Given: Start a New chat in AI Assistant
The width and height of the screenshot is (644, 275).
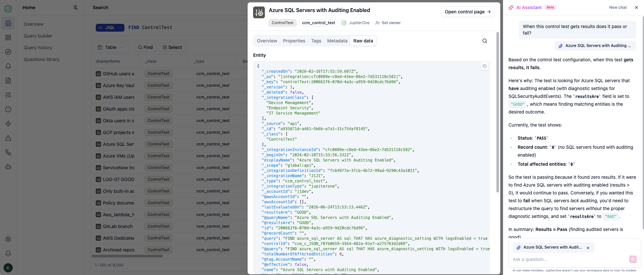Looking at the screenshot, I should [x=618, y=8].
